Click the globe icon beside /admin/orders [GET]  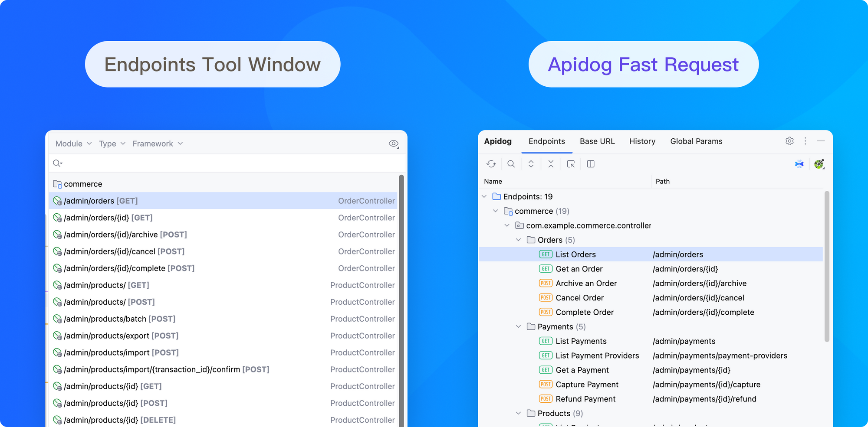[x=57, y=201]
